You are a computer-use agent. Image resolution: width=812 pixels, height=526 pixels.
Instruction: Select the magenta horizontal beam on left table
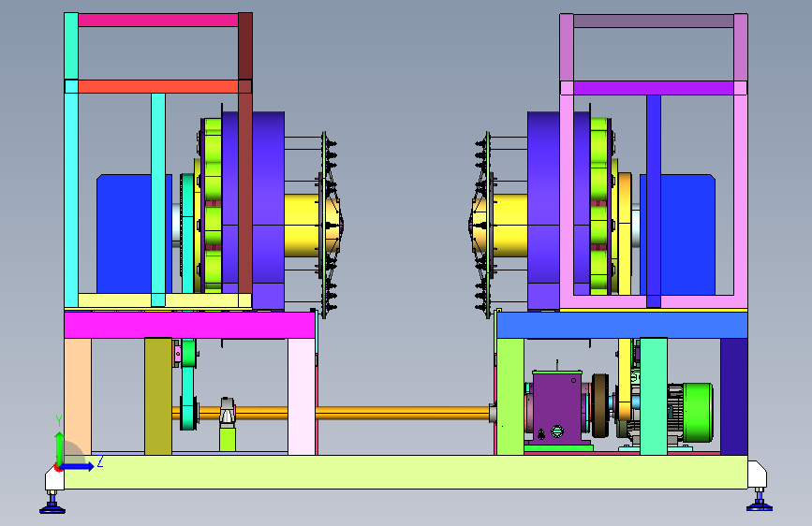click(x=189, y=325)
